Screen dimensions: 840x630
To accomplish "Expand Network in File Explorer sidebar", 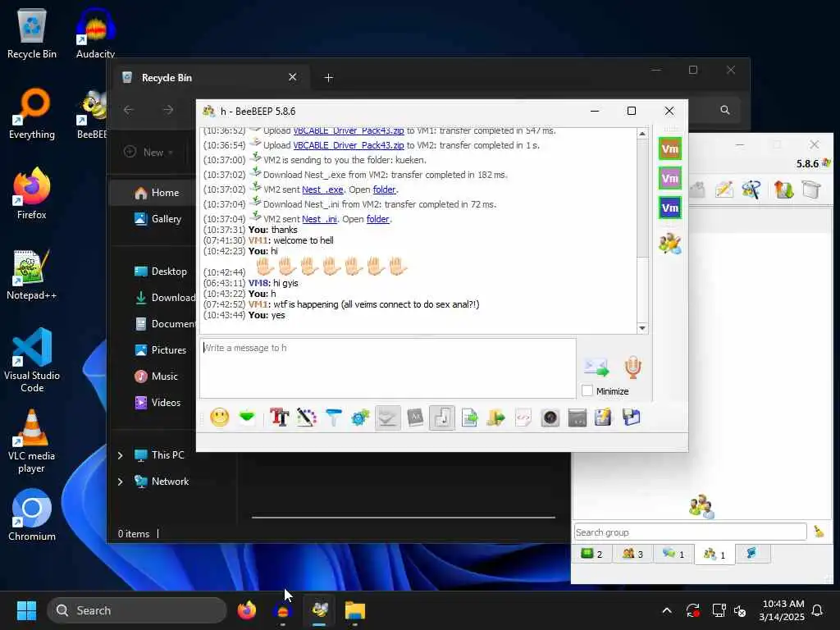I will [120, 482].
